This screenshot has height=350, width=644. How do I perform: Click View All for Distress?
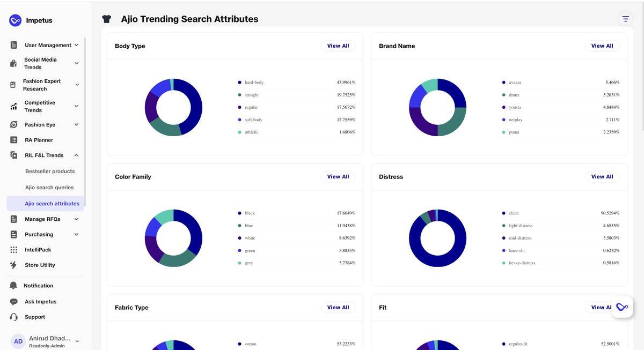pyautogui.click(x=602, y=177)
